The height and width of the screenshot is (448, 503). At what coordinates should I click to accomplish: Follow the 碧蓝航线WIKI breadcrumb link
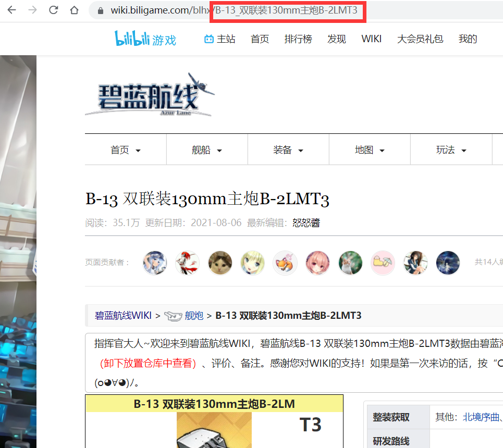point(123,316)
